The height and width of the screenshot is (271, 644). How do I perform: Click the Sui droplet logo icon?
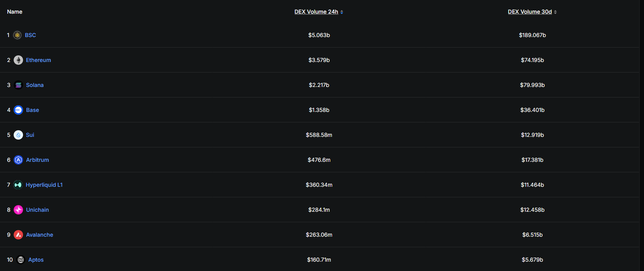coord(18,135)
